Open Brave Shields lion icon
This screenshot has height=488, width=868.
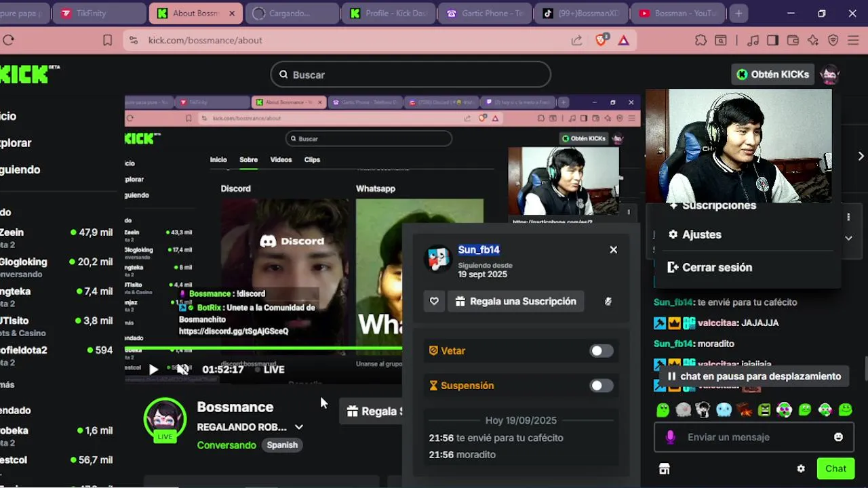(x=601, y=40)
